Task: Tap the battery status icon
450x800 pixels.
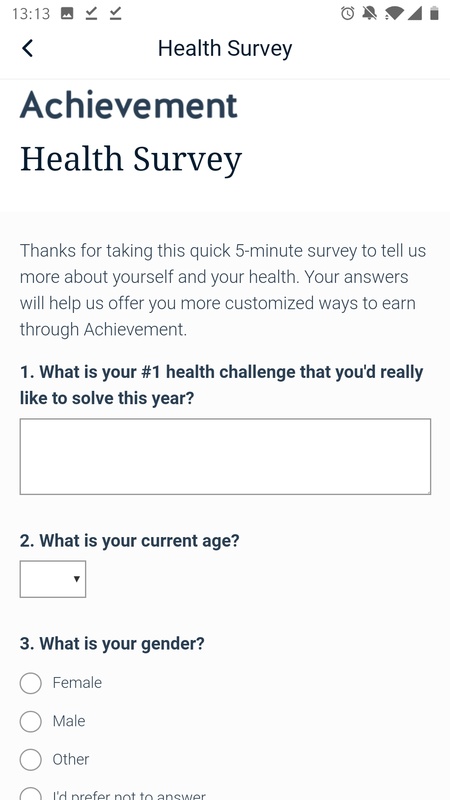Action: click(x=434, y=13)
